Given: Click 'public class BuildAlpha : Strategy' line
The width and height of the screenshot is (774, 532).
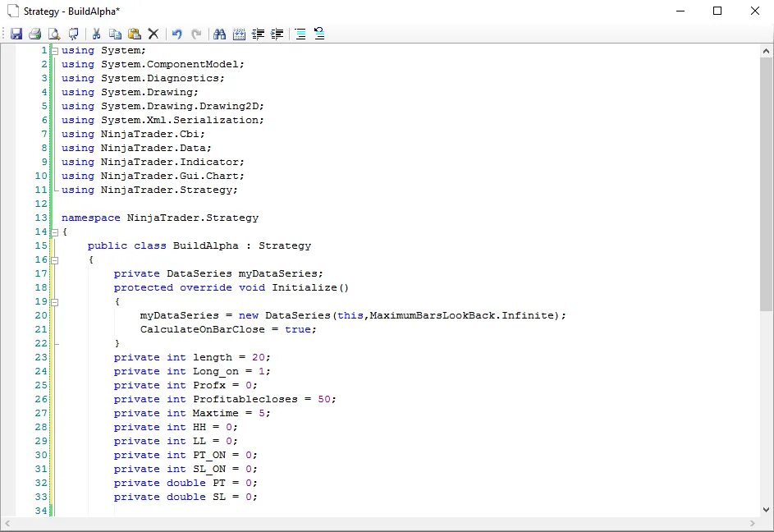Looking at the screenshot, I should click(x=199, y=246).
